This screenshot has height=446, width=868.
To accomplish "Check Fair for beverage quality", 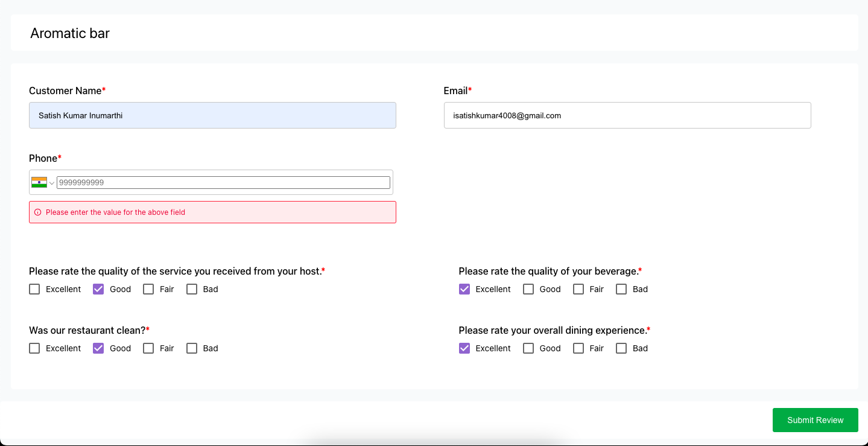I will 578,288.
